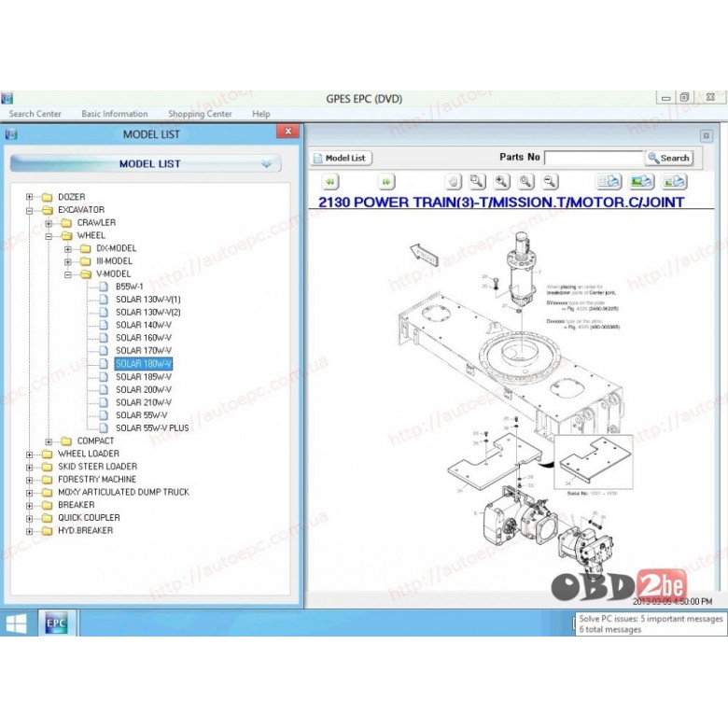
Task: Click the zoom in magnifier
Action: [501, 182]
